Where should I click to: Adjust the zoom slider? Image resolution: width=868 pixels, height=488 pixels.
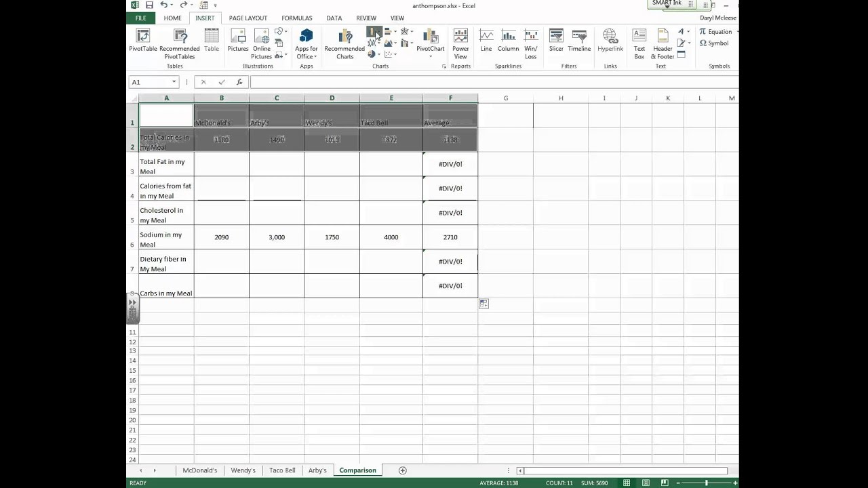[706, 483]
